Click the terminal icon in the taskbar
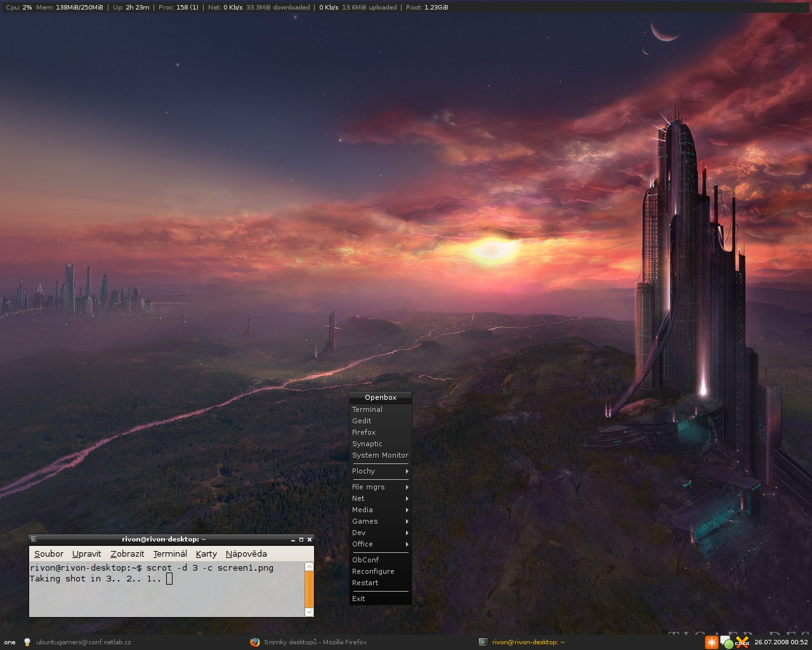The image size is (812, 650). point(483,642)
